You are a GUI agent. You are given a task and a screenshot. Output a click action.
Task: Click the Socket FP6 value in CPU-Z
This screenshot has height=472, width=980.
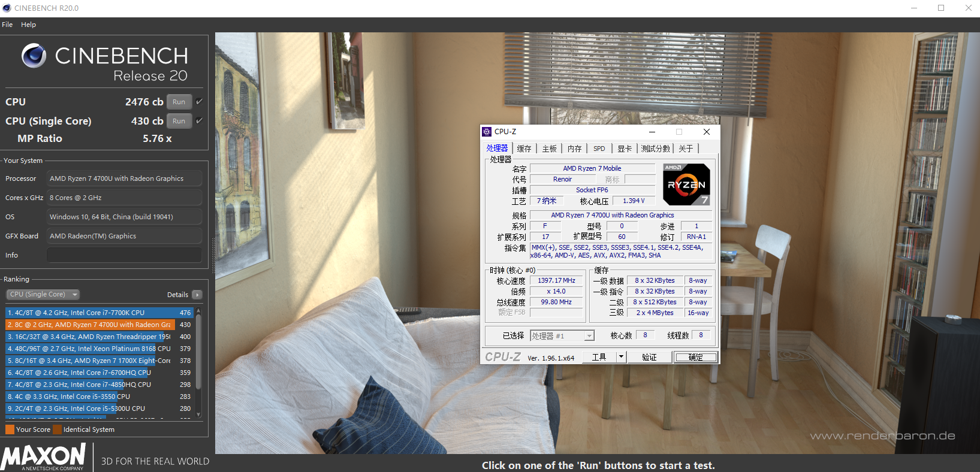pos(592,190)
